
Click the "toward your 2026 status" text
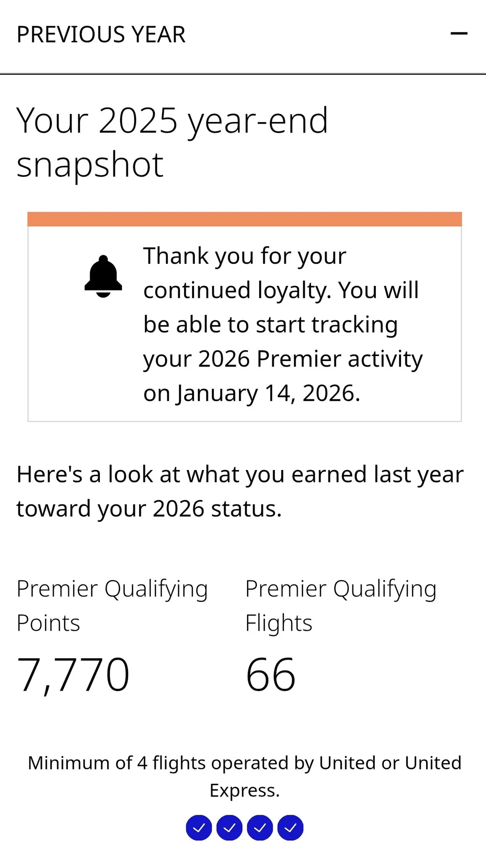pos(149,509)
